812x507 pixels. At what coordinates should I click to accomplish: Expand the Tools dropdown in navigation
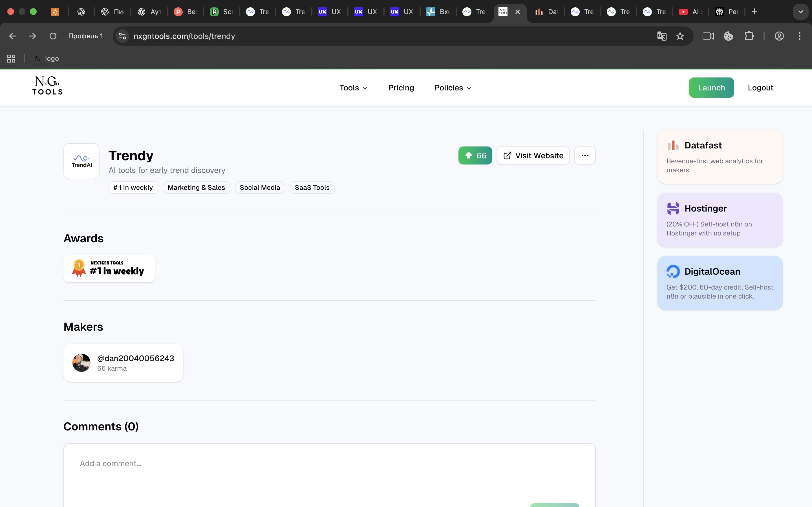(353, 88)
